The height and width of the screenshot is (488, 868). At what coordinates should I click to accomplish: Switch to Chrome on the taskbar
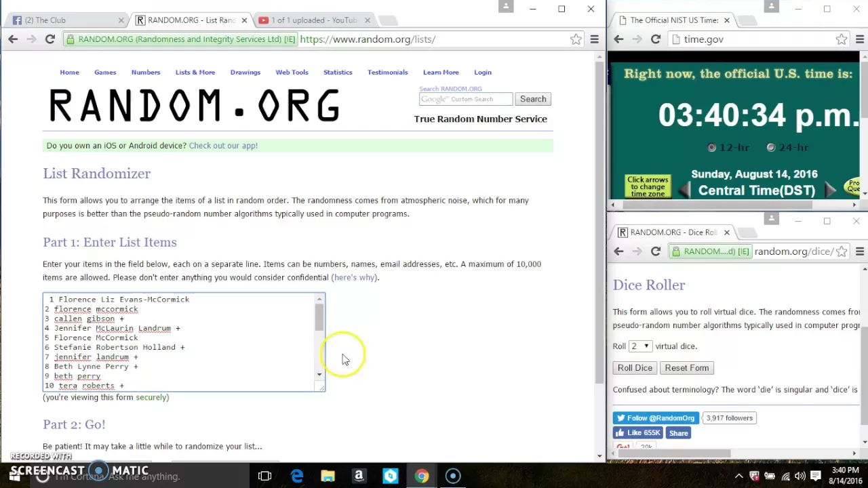coord(422,476)
